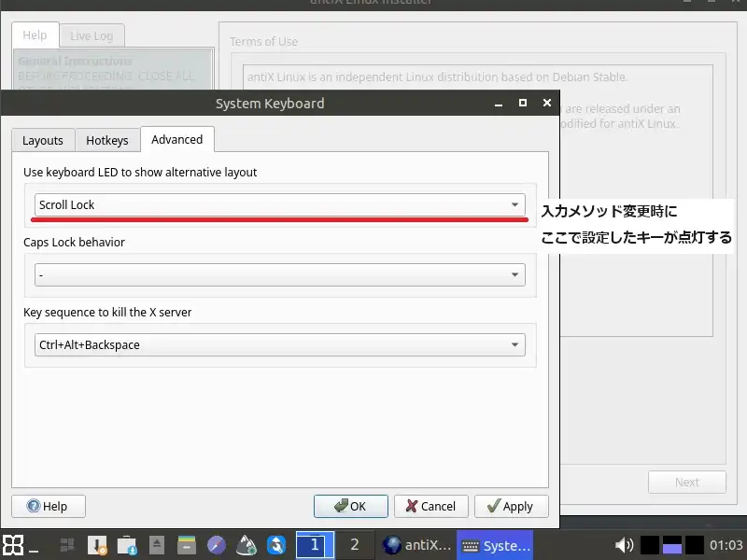Open the Caps Lock behavior dropdown
Viewport: 747px width, 560px height.
(279, 275)
